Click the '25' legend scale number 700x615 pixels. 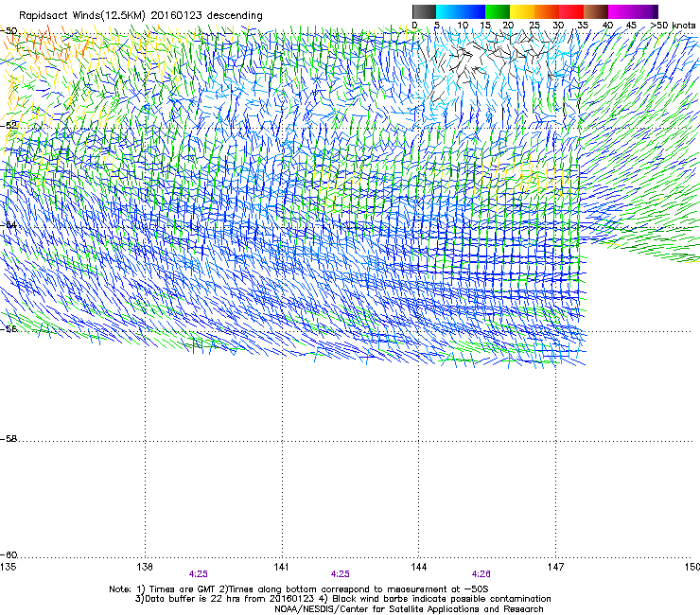[x=534, y=26]
